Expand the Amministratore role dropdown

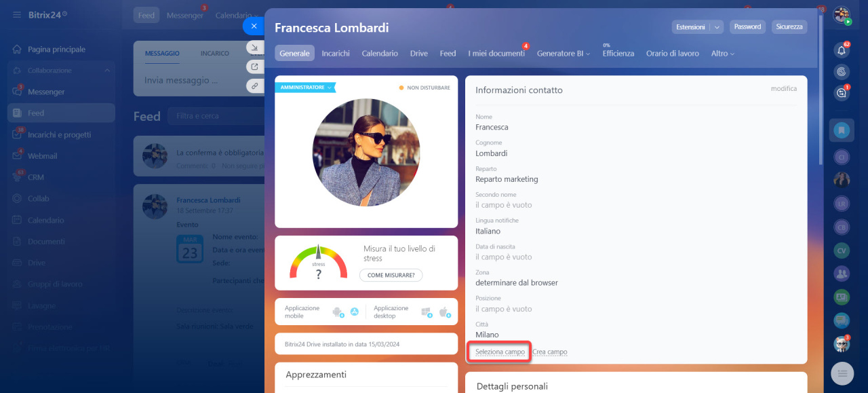305,88
